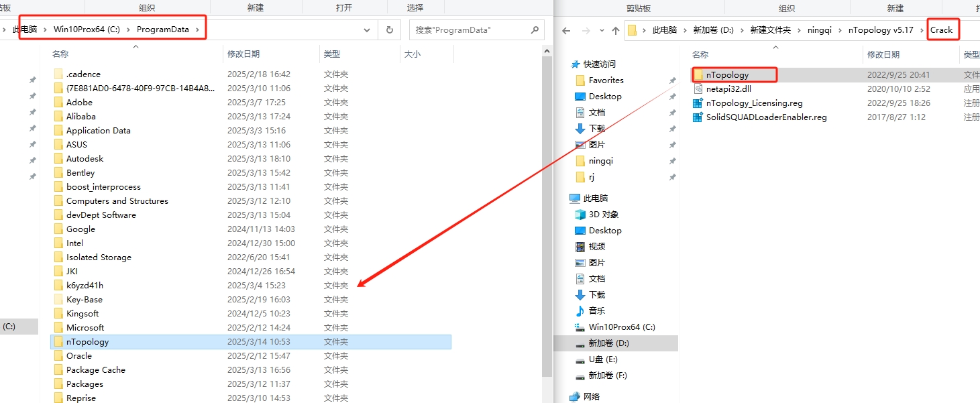Select the Google folder icon

coord(58,229)
